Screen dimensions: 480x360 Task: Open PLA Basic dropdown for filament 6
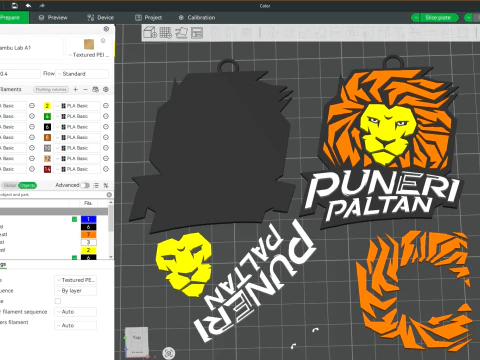[x=77, y=127]
